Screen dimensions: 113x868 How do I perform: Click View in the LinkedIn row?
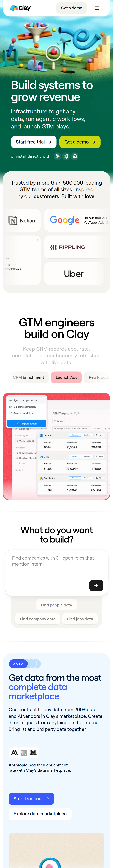100,435
